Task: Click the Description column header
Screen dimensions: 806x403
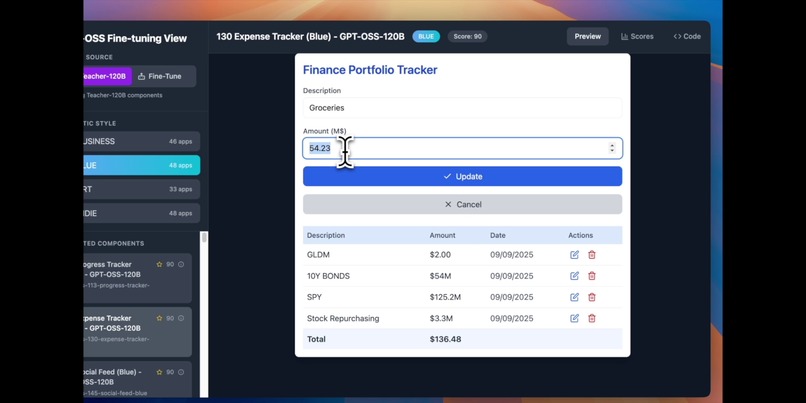Action: pyautogui.click(x=326, y=235)
